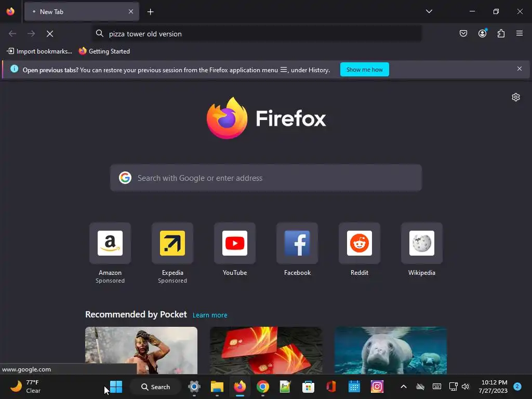Image resolution: width=532 pixels, height=399 pixels.
Task: Click the Show me how button
Action: [364, 70]
